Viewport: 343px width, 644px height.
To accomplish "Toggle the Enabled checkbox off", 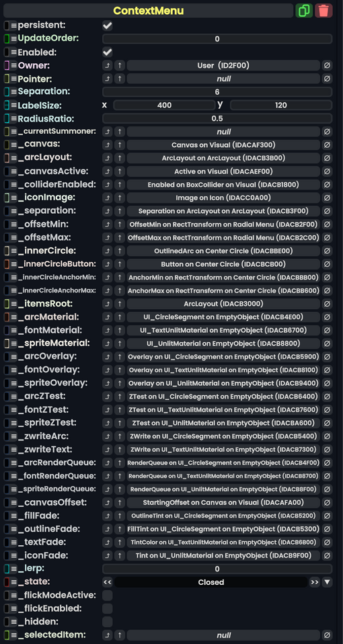I will point(107,52).
